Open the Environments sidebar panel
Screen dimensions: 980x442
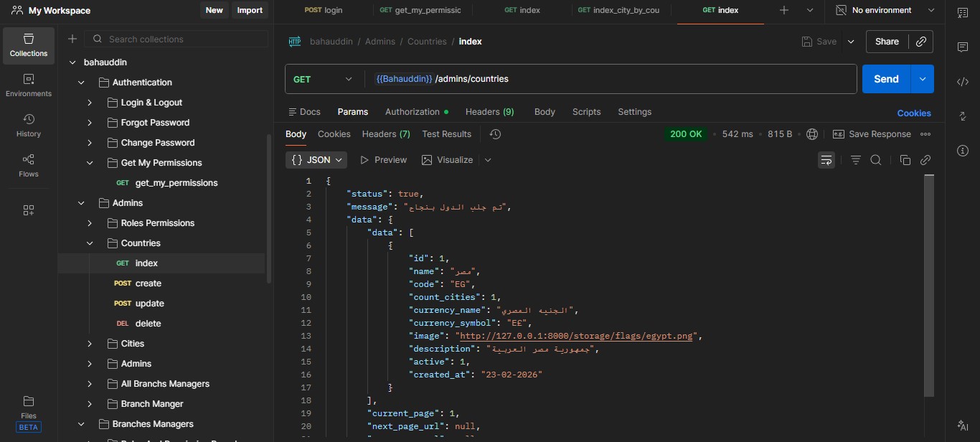click(x=29, y=85)
